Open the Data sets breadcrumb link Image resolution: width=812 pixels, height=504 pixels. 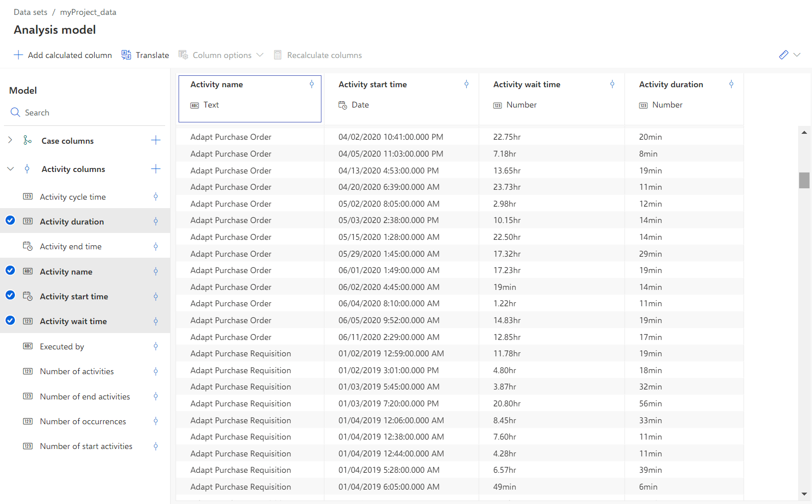[x=31, y=12]
